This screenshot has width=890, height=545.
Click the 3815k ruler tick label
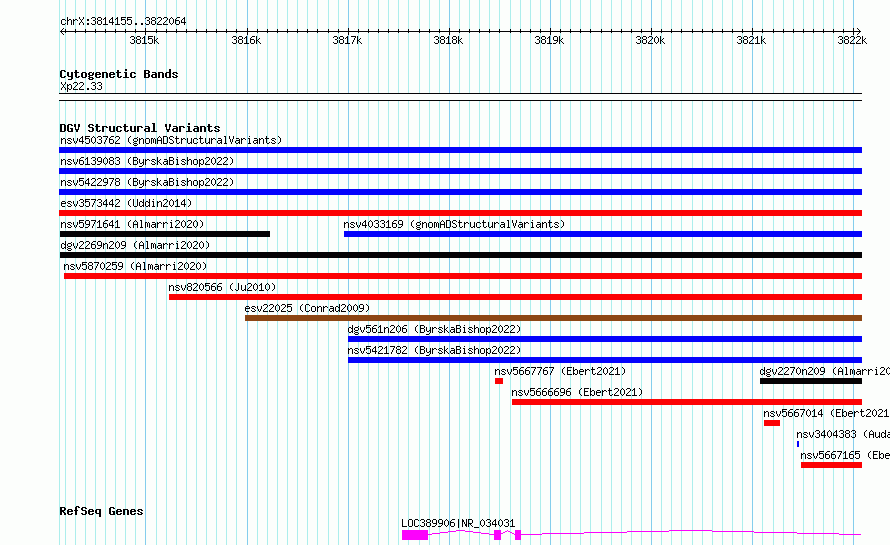click(144, 40)
